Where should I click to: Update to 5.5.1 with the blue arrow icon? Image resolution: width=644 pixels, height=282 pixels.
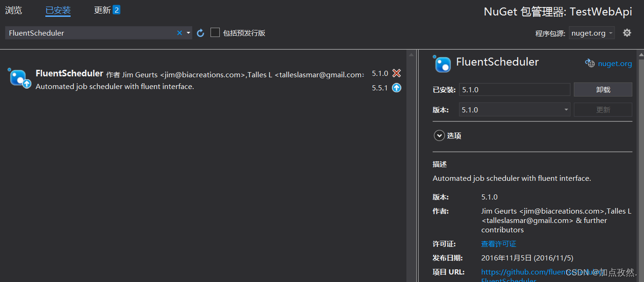(x=397, y=88)
